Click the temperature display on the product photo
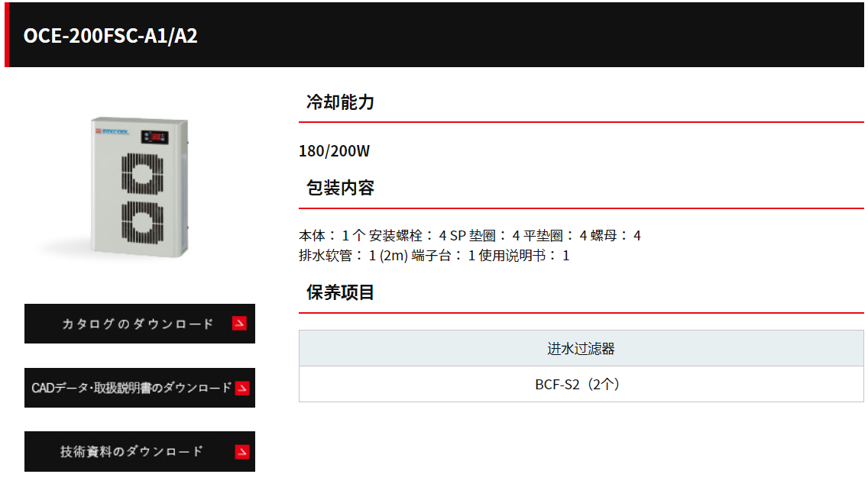This screenshot has width=868, height=487. click(x=155, y=137)
